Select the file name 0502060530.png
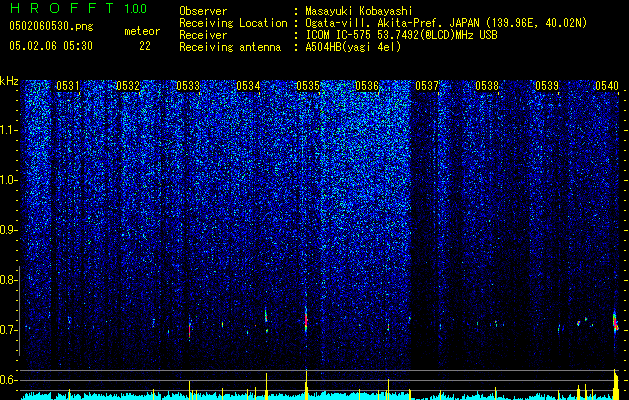This screenshot has height=400, width=629. pyautogui.click(x=51, y=27)
